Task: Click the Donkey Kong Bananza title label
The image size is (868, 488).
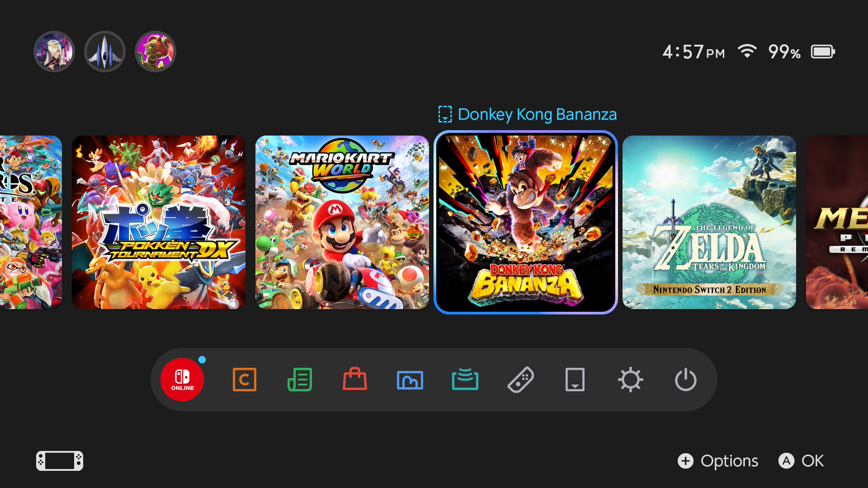Action: pos(537,114)
